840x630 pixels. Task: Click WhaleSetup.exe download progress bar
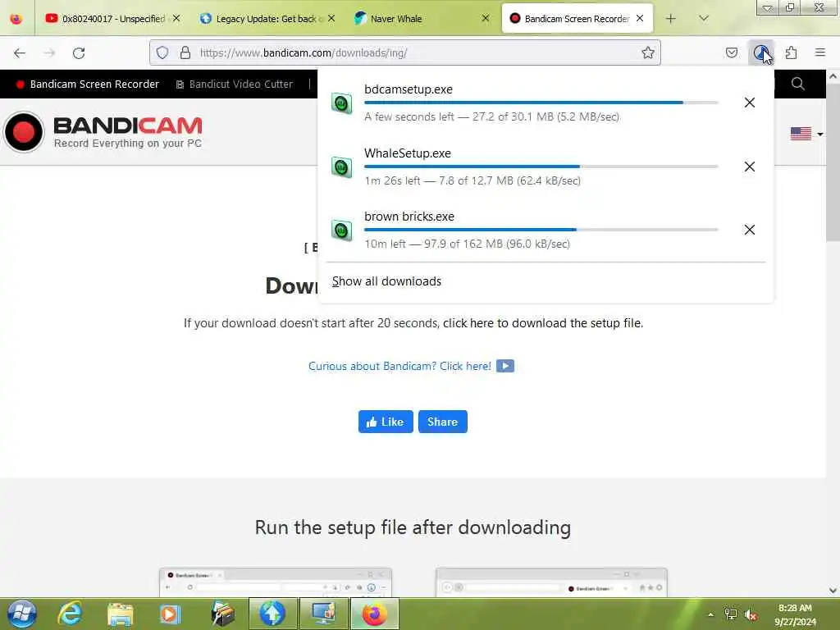pos(541,167)
